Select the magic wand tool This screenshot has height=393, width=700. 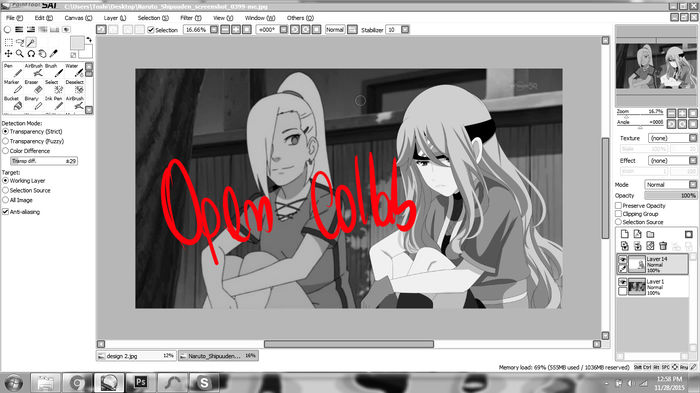tap(31, 42)
